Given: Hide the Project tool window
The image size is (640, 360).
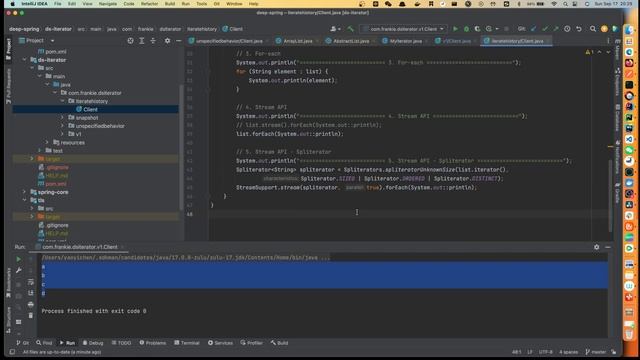Looking at the screenshot, I should pos(178,41).
